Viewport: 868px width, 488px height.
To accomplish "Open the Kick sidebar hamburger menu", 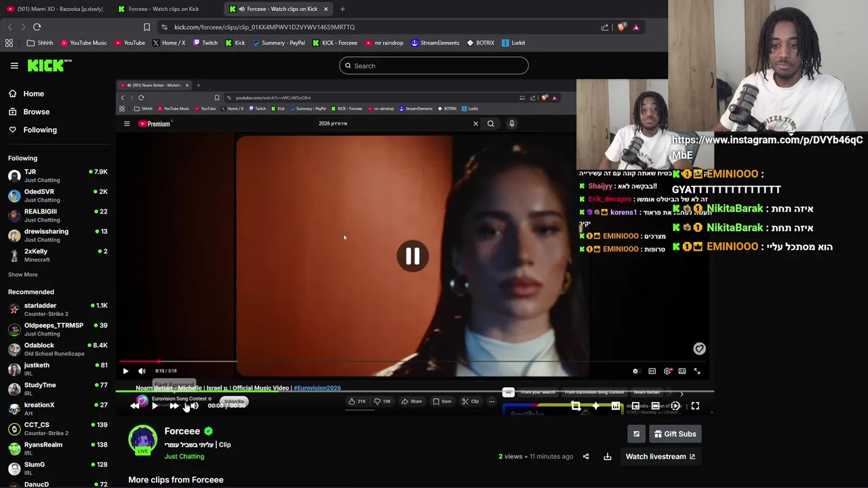I will tap(14, 66).
